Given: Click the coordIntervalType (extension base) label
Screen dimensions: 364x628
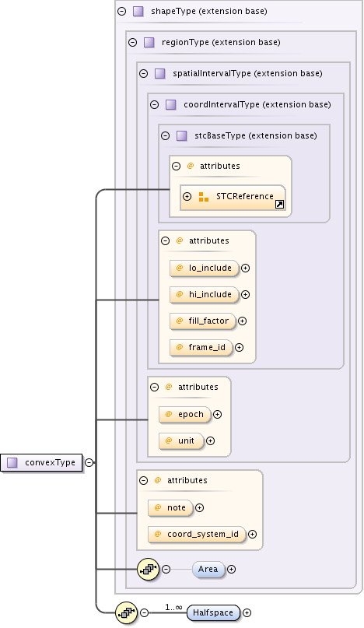Looking at the screenshot, I should pos(257,105).
